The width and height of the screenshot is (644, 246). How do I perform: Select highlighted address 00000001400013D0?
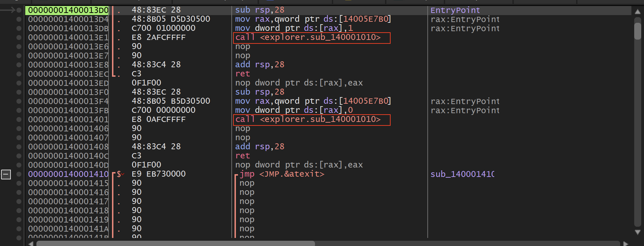[x=68, y=10]
